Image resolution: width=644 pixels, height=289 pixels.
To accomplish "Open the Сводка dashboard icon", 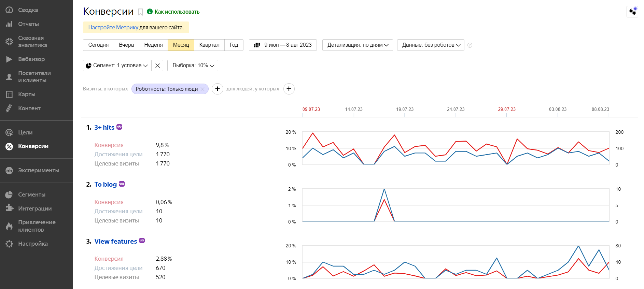I will 9,10.
